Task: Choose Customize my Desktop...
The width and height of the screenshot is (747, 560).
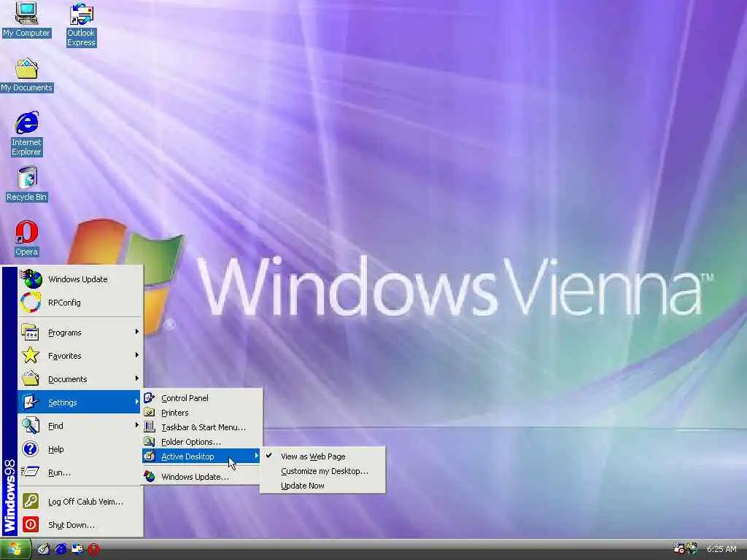Action: (322, 471)
